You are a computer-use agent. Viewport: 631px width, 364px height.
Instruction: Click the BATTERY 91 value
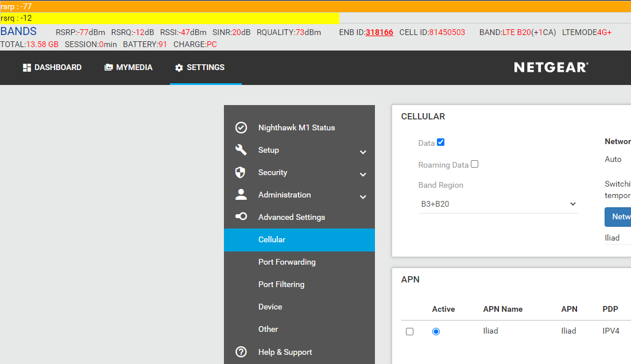[162, 44]
